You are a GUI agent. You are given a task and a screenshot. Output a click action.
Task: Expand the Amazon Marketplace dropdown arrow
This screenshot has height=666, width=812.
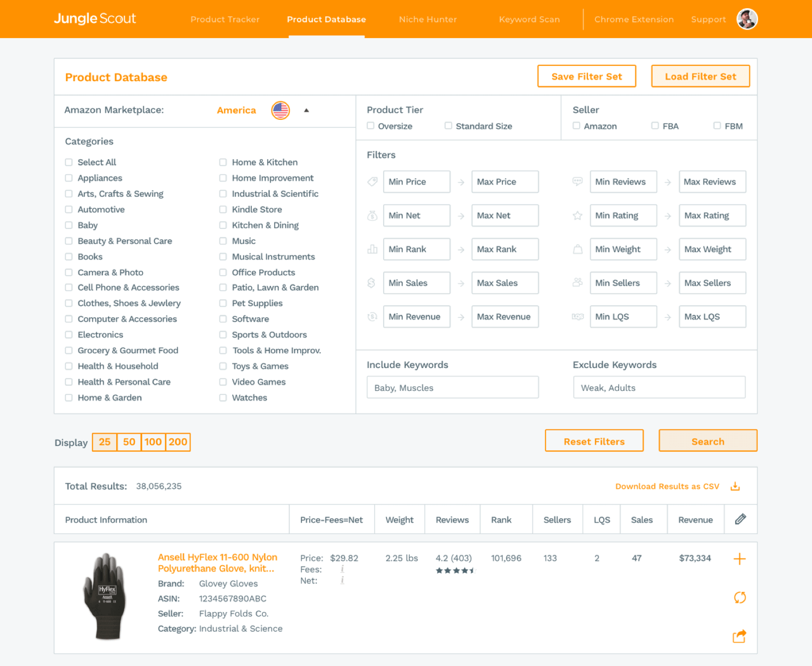coord(306,110)
